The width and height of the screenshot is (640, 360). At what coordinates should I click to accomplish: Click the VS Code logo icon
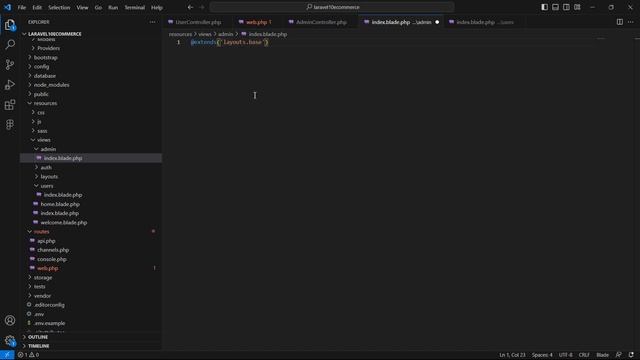point(7,7)
